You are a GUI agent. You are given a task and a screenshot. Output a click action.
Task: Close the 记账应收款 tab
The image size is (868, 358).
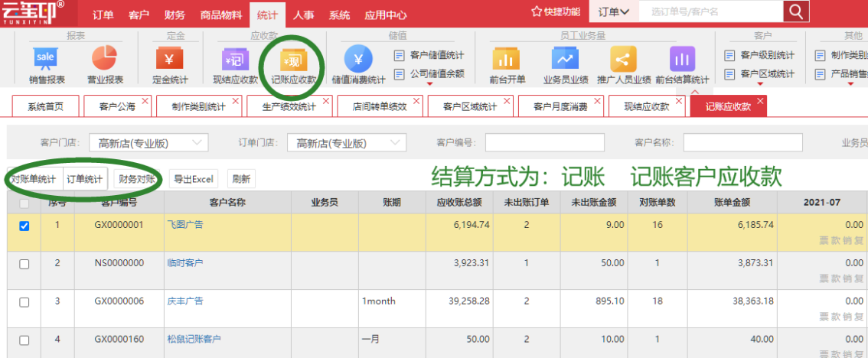[x=760, y=100]
